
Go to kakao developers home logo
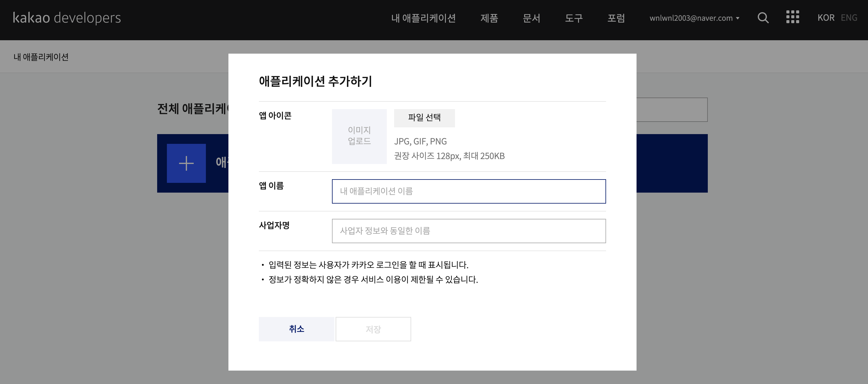[x=67, y=18]
